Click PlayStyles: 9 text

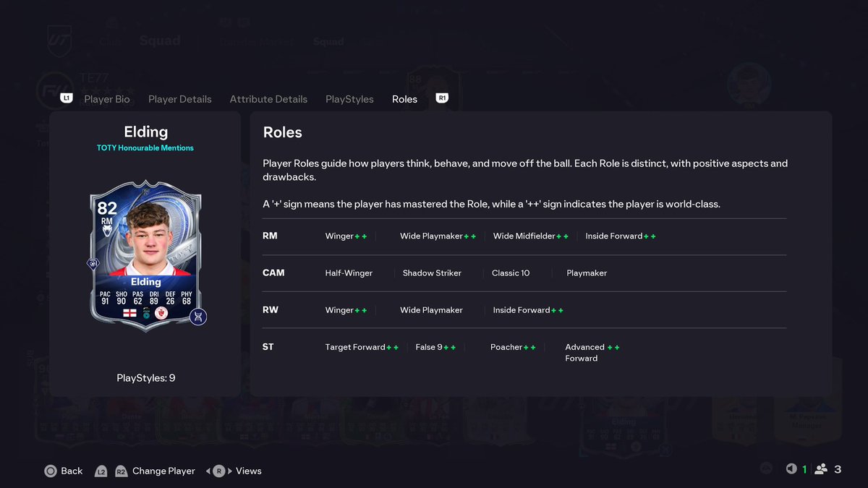tap(145, 378)
